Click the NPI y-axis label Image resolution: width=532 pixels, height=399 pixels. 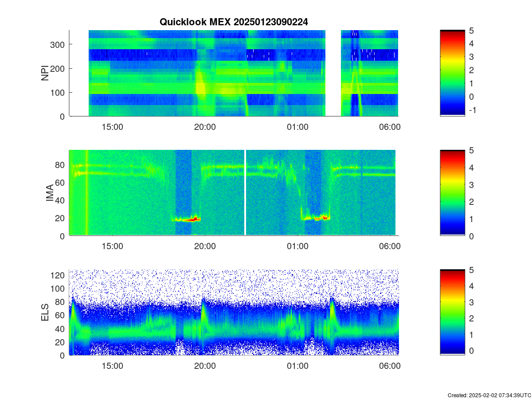45,73
